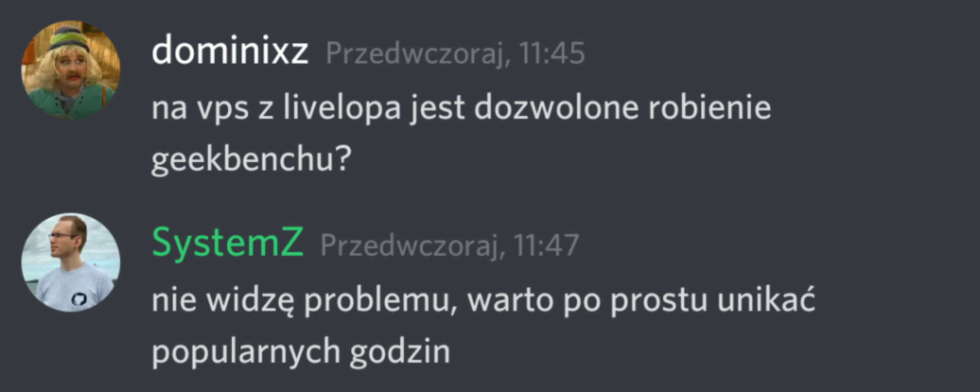Click the word robienie in first message
The image size is (980, 392).
[x=710, y=107]
